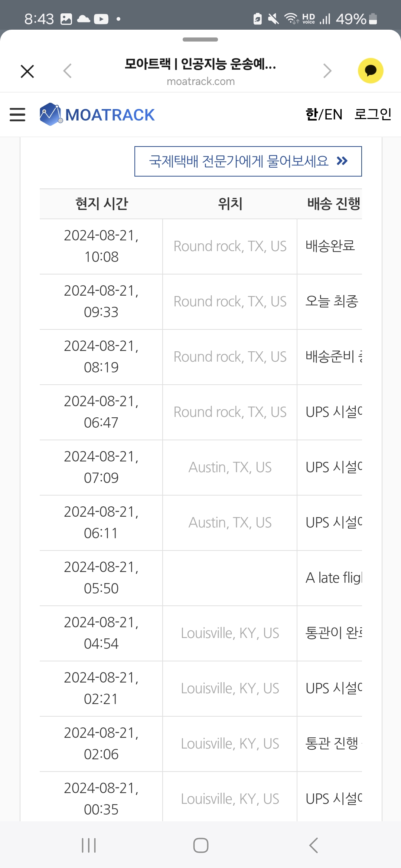The height and width of the screenshot is (868, 401).
Task: Close the in-app browser with X
Action: click(x=27, y=71)
